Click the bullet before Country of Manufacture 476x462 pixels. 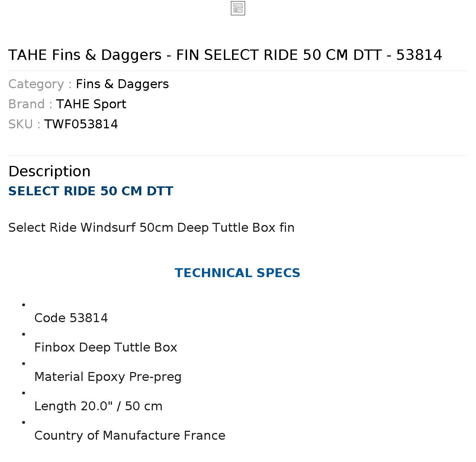[x=24, y=423]
